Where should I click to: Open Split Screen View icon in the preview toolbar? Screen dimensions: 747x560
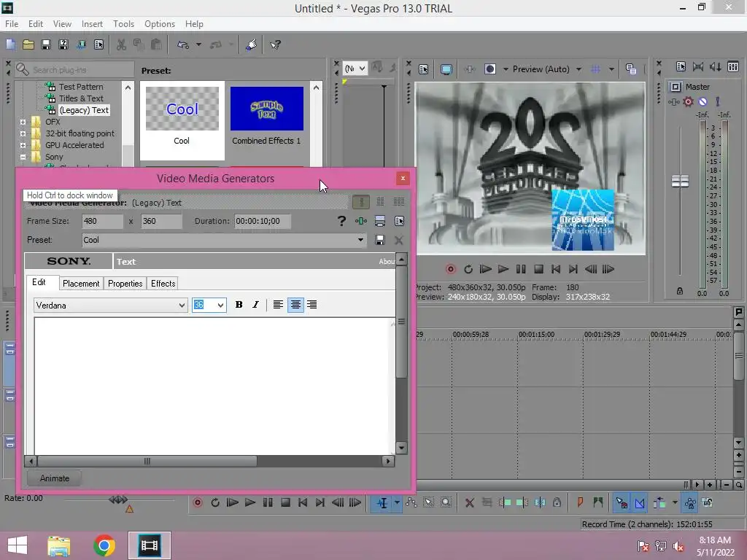click(489, 69)
